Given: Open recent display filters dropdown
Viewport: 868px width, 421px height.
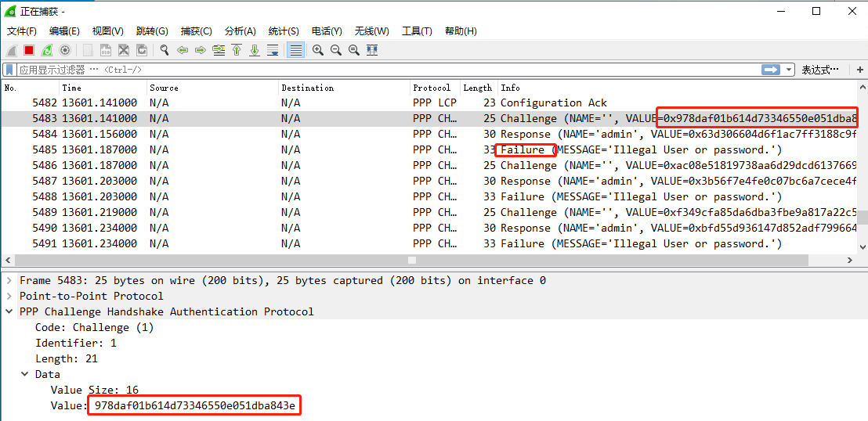Looking at the screenshot, I should pyautogui.click(x=789, y=70).
